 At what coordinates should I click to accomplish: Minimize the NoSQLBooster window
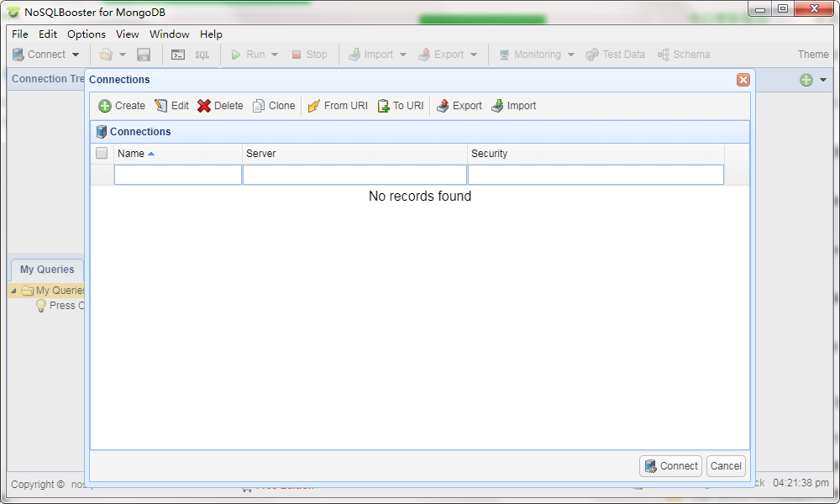759,8
